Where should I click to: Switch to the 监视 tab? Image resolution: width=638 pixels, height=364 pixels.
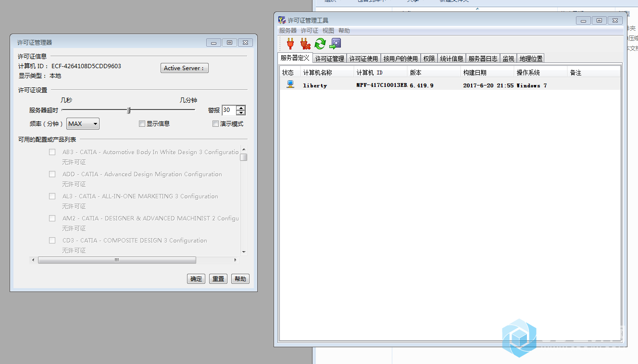[508, 59]
